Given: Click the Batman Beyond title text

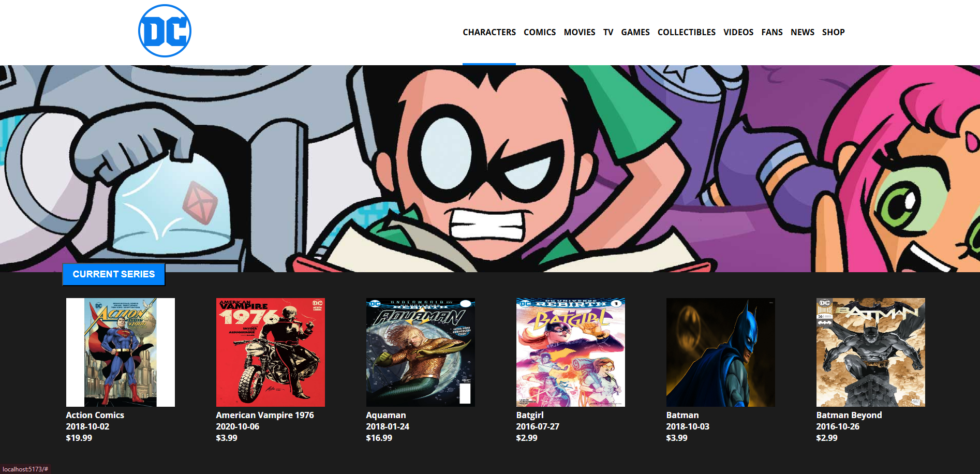Looking at the screenshot, I should 849,415.
